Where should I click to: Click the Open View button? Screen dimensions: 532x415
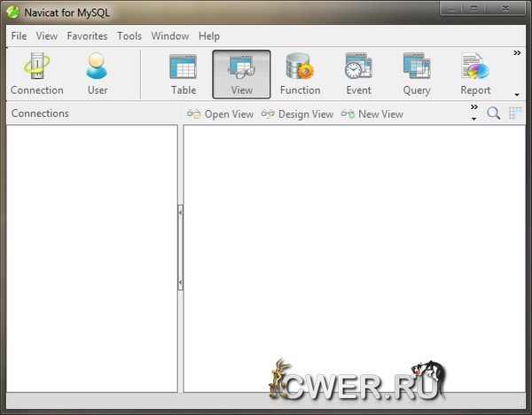tap(220, 114)
